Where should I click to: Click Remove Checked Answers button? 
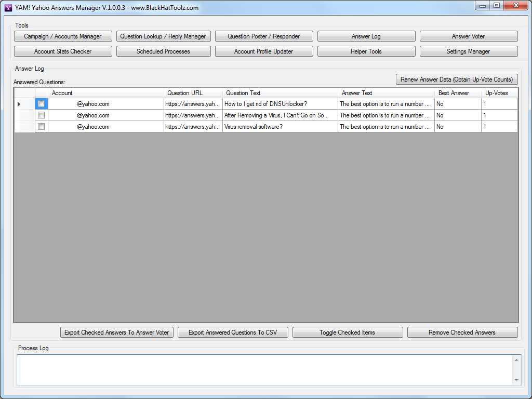point(462,332)
